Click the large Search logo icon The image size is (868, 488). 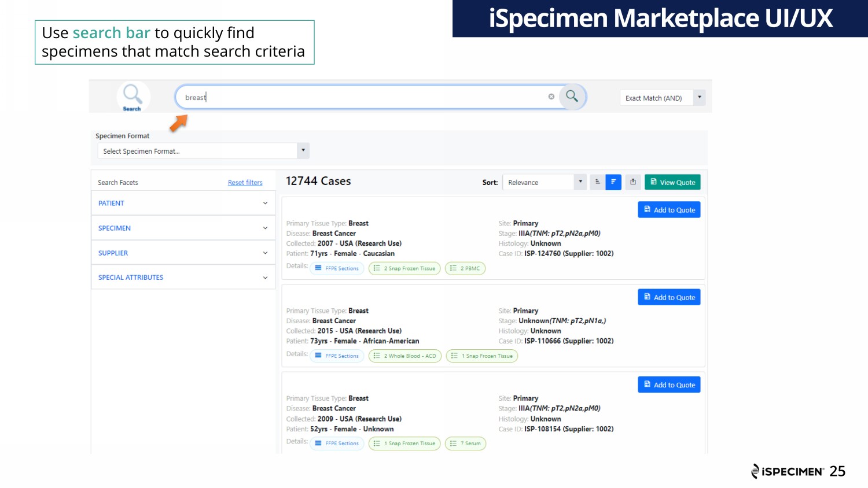(133, 95)
